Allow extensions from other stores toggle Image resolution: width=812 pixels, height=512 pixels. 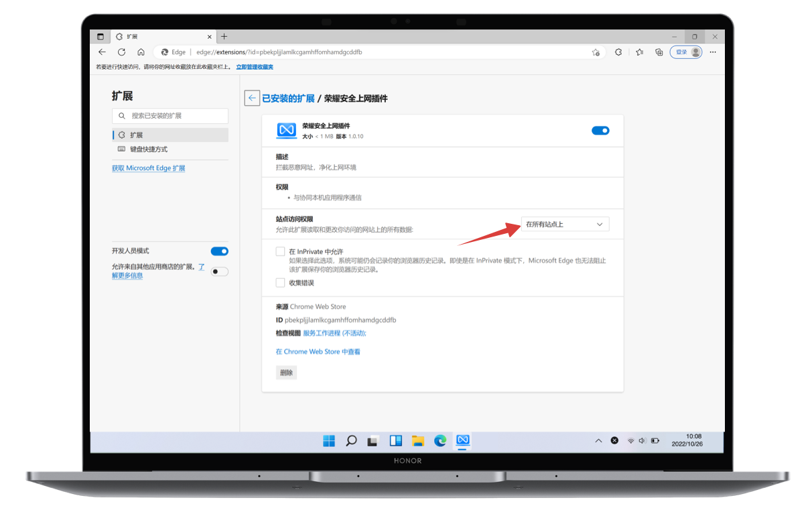coord(220,271)
